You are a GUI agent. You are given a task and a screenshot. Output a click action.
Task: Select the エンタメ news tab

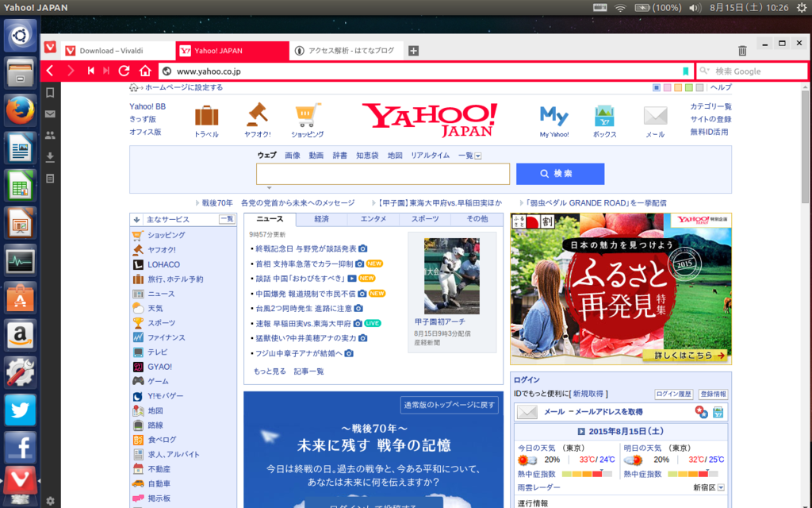373,219
